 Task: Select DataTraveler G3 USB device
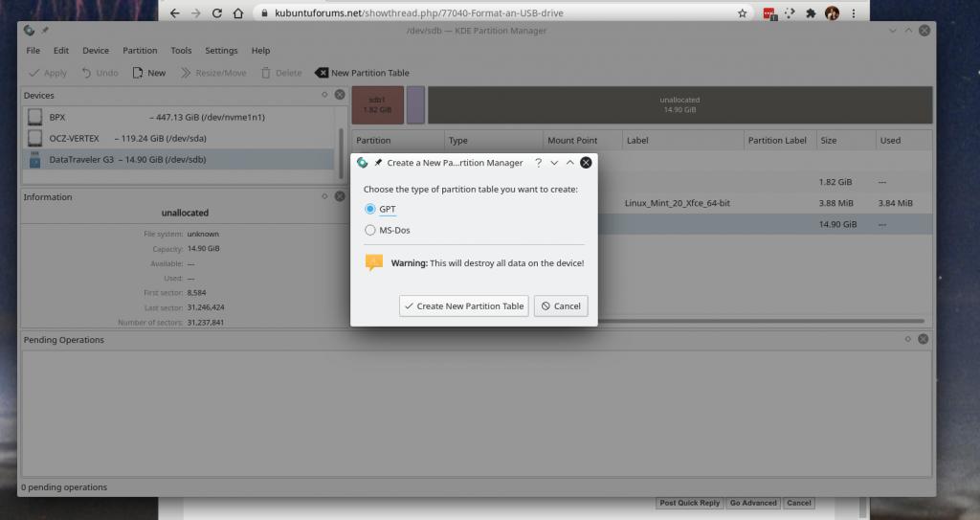coord(86,159)
